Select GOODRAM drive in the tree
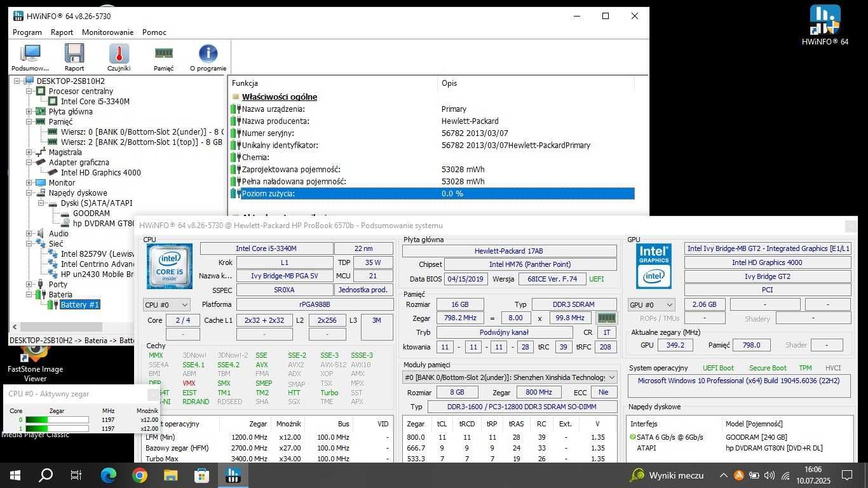Viewport: 868px width, 488px height. click(x=92, y=213)
